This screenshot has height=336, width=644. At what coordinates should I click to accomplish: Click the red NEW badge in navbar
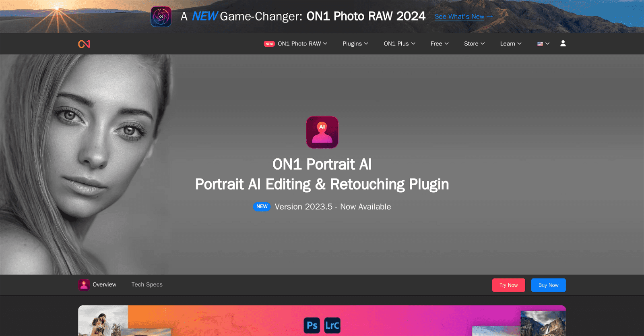(x=269, y=44)
